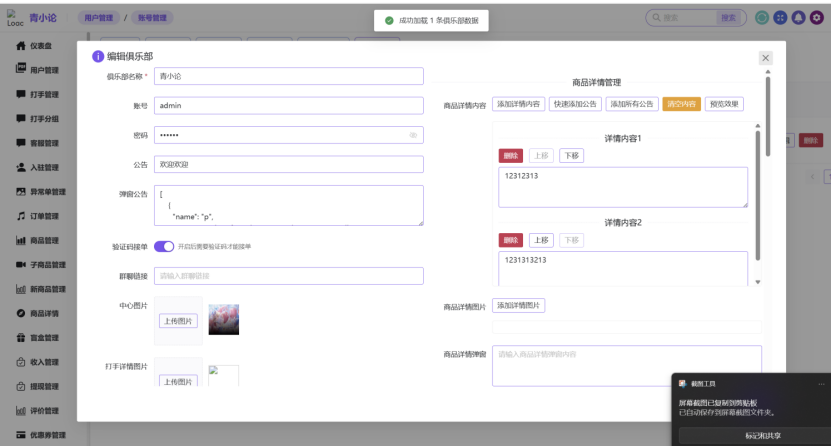Open 打手分组 in the sidebar
Image resolution: width=831 pixels, height=446 pixels.
[x=37, y=119]
